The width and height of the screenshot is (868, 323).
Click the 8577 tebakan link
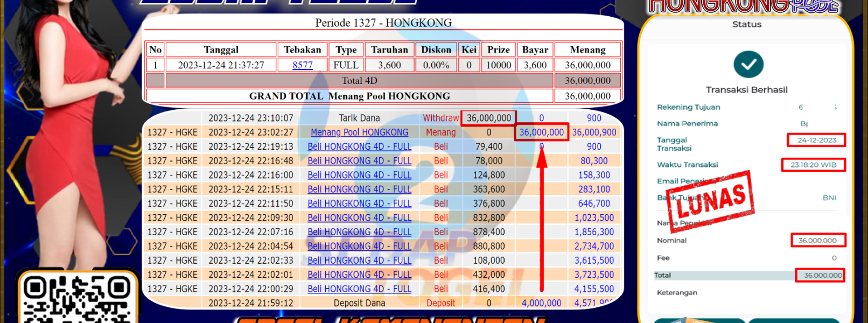303,65
